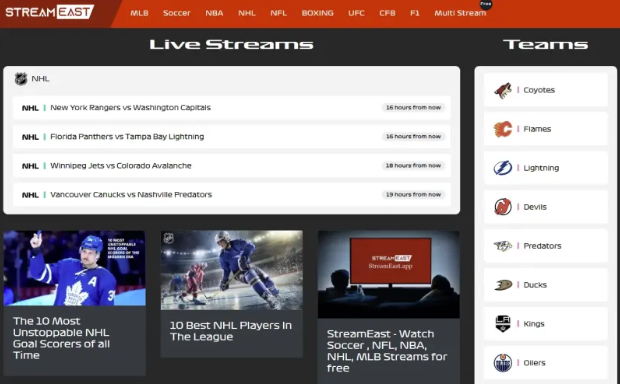The image size is (620, 384).
Task: Click the NHL shield icon in streams panel
Action: coord(21,79)
